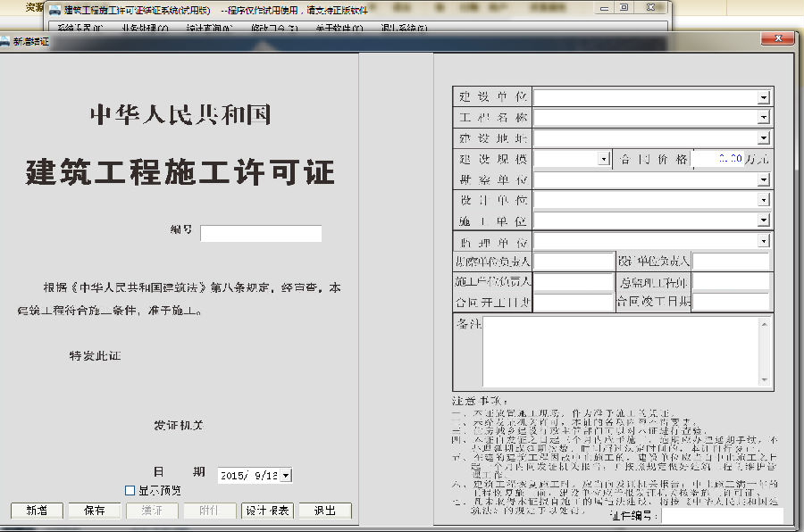Open the 业务处理 menu in the main window
The width and height of the screenshot is (804, 532).
[x=145, y=28]
